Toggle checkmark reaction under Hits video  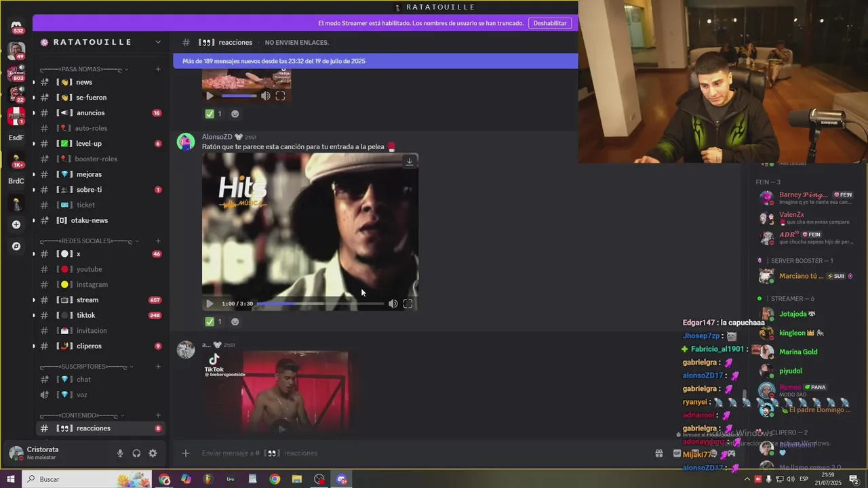tap(214, 322)
